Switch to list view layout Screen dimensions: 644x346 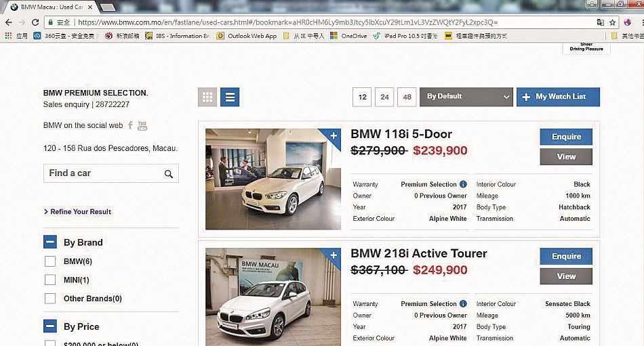[230, 97]
